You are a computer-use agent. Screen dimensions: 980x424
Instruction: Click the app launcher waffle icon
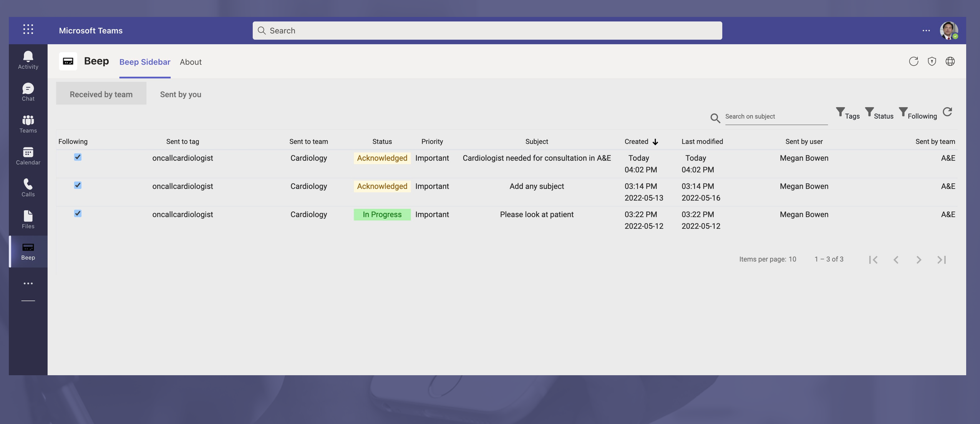pos(28,30)
